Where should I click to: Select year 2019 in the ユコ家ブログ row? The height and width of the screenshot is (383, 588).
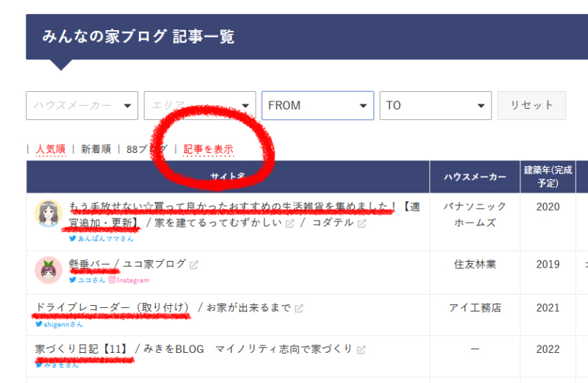pos(548,264)
